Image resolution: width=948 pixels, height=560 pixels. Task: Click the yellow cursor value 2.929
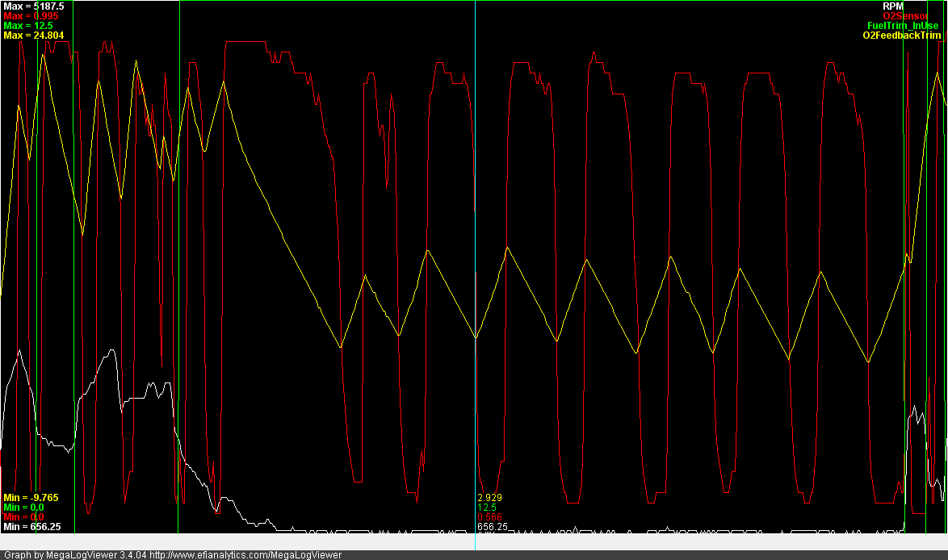point(489,497)
